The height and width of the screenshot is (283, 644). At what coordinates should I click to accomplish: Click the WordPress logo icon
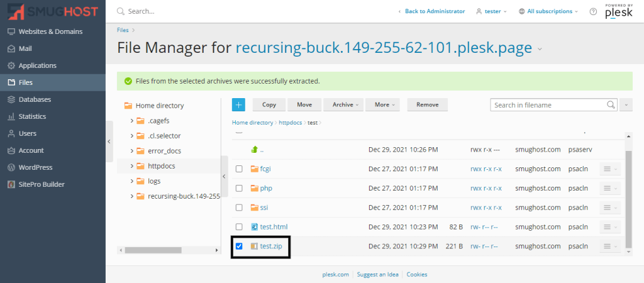tap(11, 167)
